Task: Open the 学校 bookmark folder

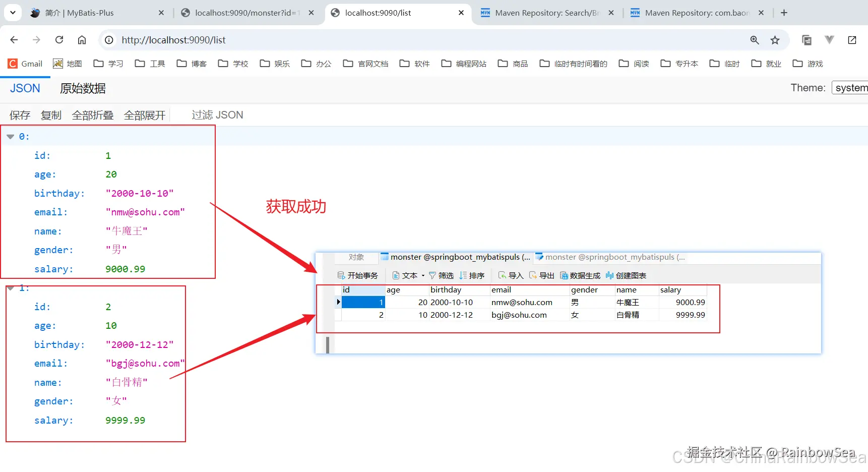Action: coord(233,64)
